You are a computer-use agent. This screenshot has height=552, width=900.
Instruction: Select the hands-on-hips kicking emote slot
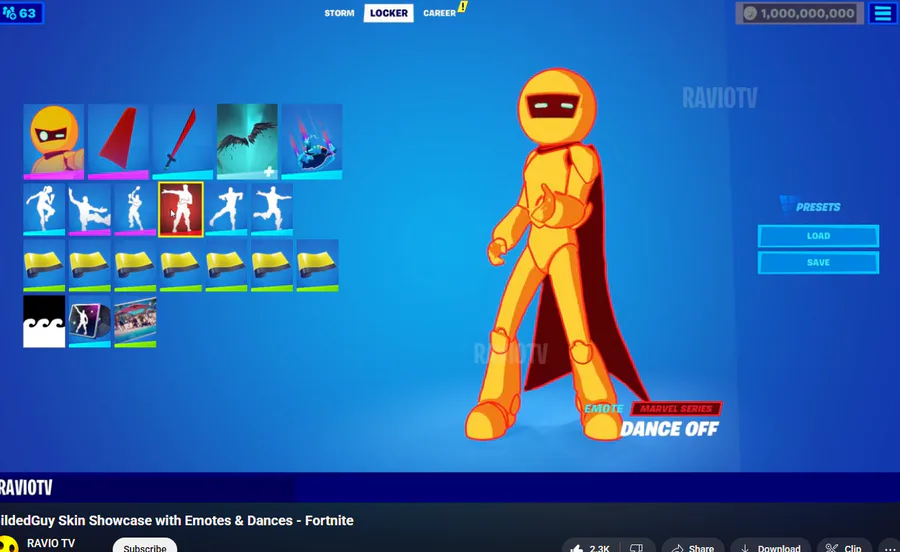tap(226, 209)
